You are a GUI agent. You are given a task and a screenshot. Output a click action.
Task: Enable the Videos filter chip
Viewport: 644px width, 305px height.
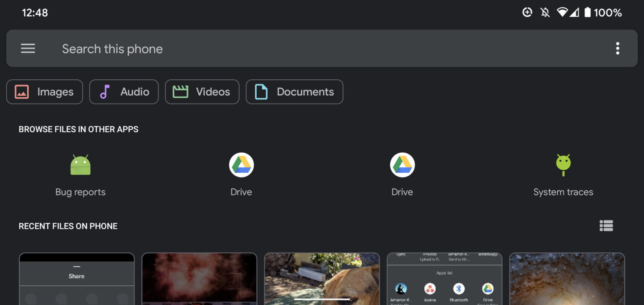tap(202, 92)
